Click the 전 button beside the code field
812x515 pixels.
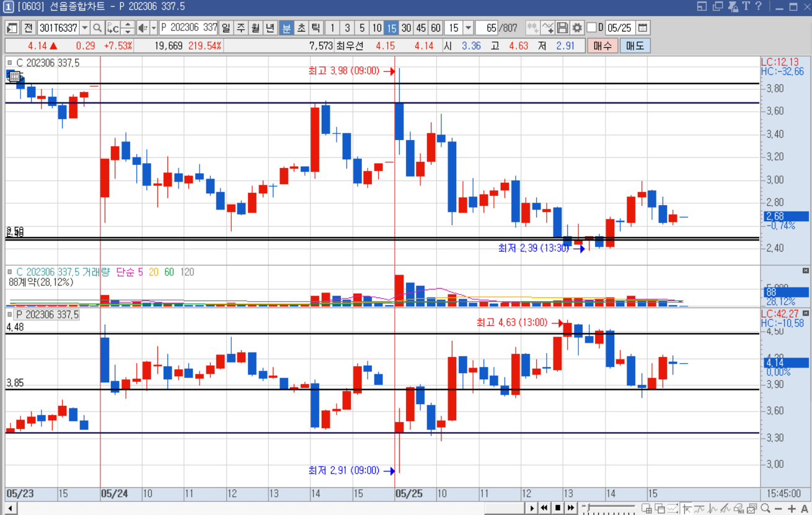click(29, 28)
